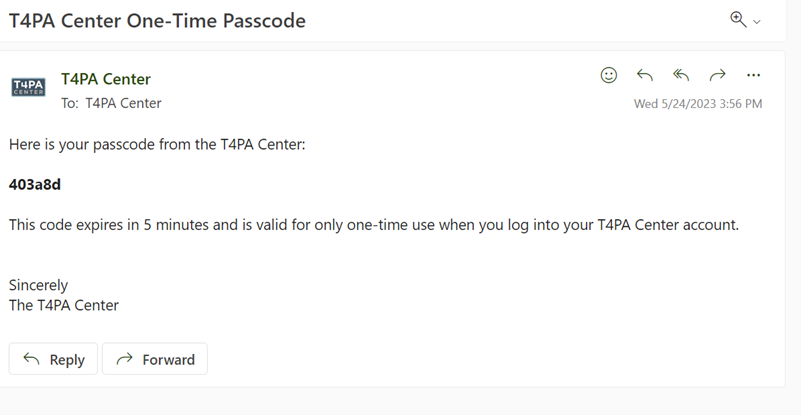Click the email subject heading
The width and height of the screenshot is (801, 415).
[x=157, y=20]
